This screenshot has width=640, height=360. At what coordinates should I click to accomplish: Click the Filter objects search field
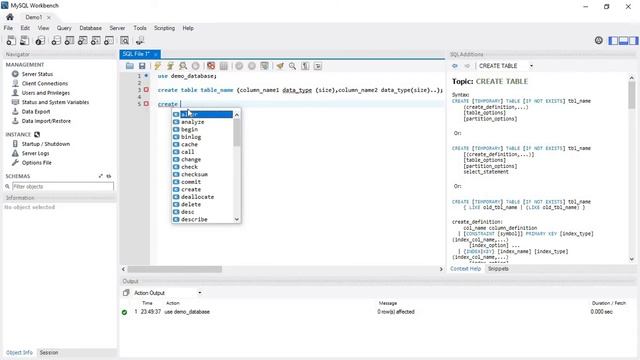coord(63,187)
